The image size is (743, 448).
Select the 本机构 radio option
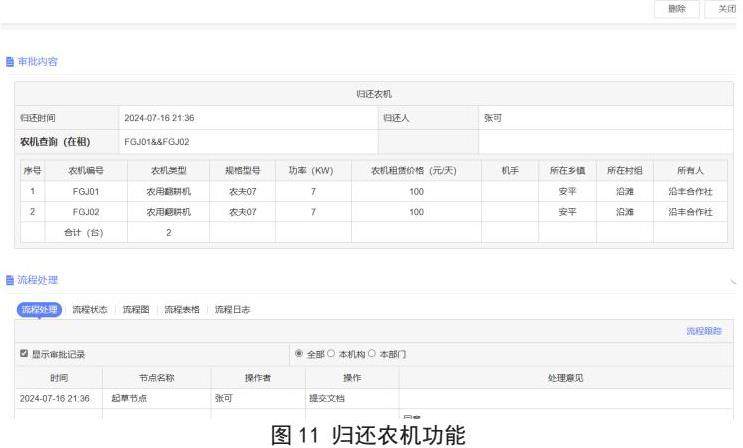pyautogui.click(x=331, y=354)
